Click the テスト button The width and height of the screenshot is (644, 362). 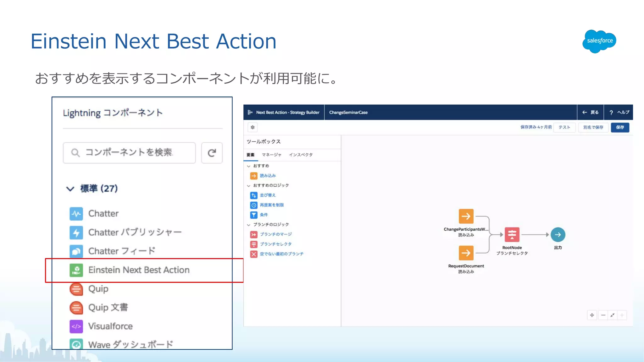coord(564,127)
